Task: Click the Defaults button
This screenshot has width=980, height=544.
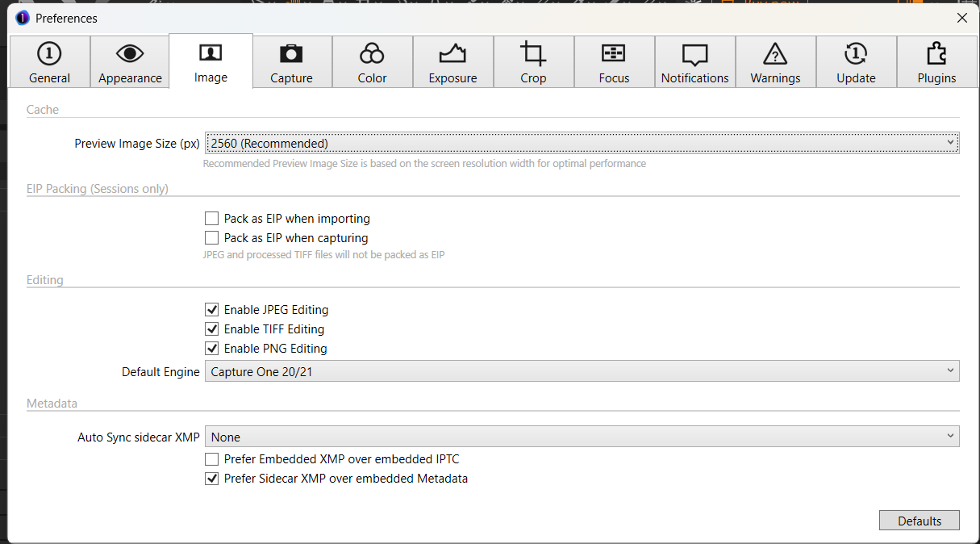Action: (919, 521)
